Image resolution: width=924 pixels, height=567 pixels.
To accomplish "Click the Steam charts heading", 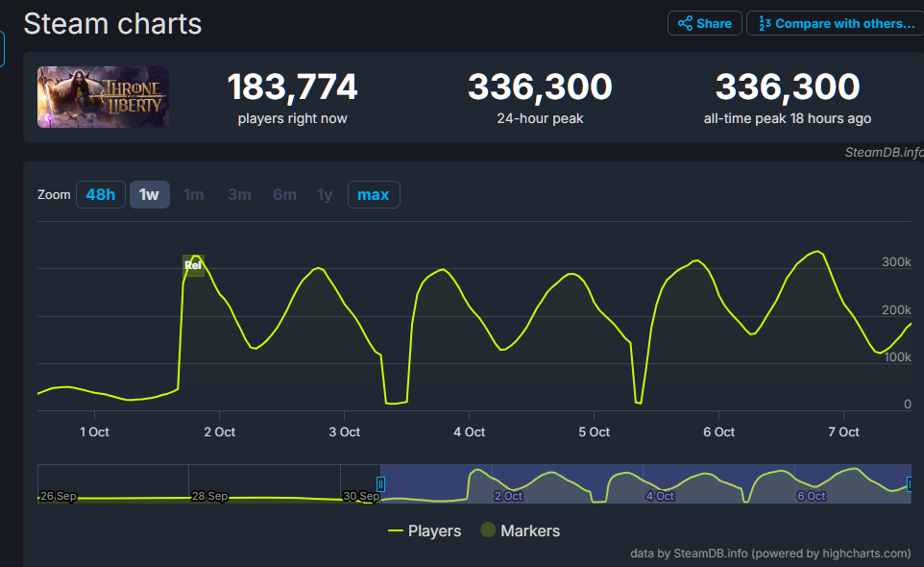I will point(112,24).
